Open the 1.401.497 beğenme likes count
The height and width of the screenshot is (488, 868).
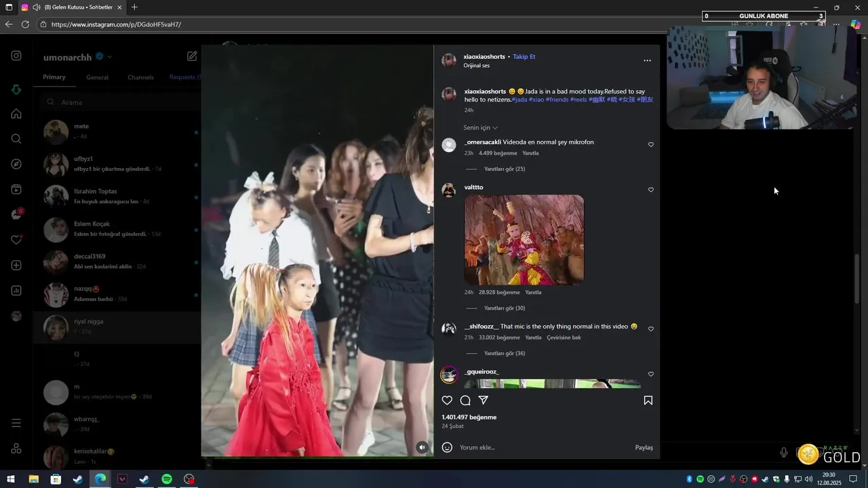[x=469, y=418]
